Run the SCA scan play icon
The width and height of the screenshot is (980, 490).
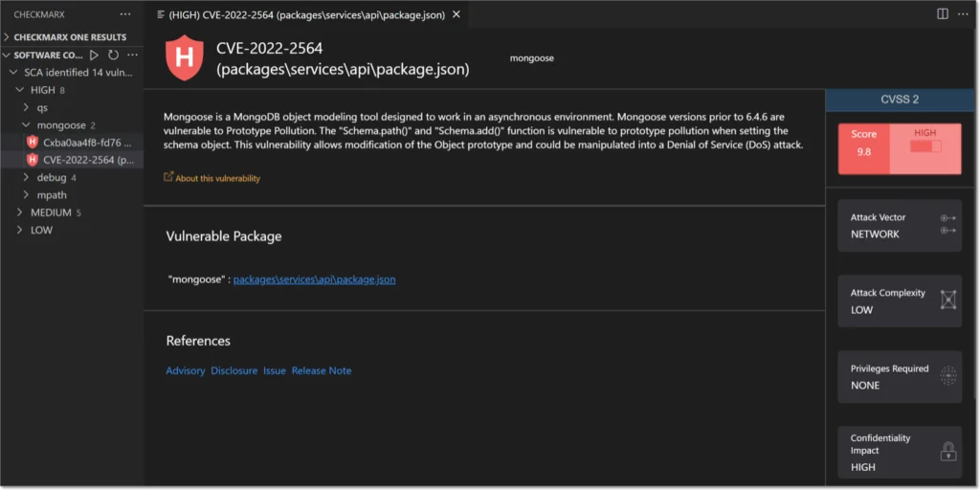coord(95,55)
